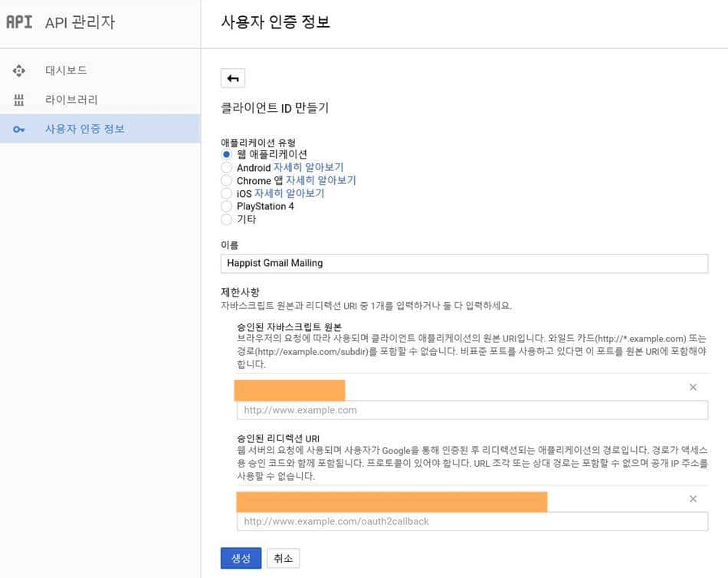Select the 웹 애플리케이션 radio button
728x578 pixels.
pos(227,154)
